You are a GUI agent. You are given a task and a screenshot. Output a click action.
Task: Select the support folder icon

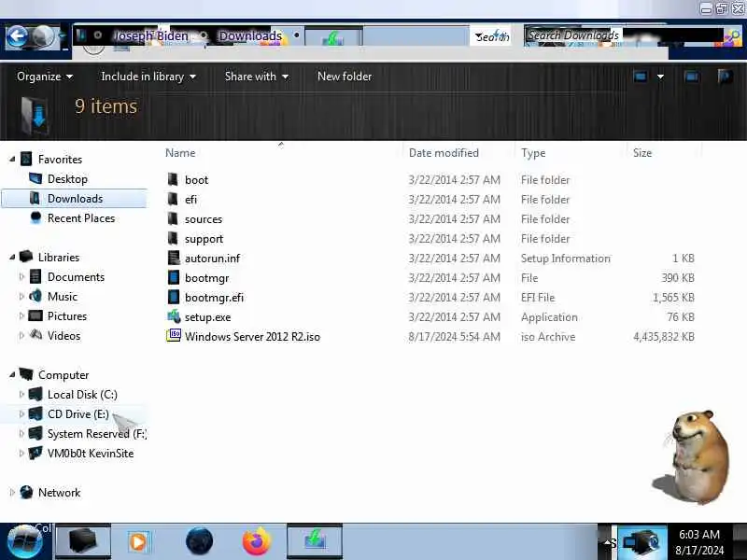coord(173,238)
